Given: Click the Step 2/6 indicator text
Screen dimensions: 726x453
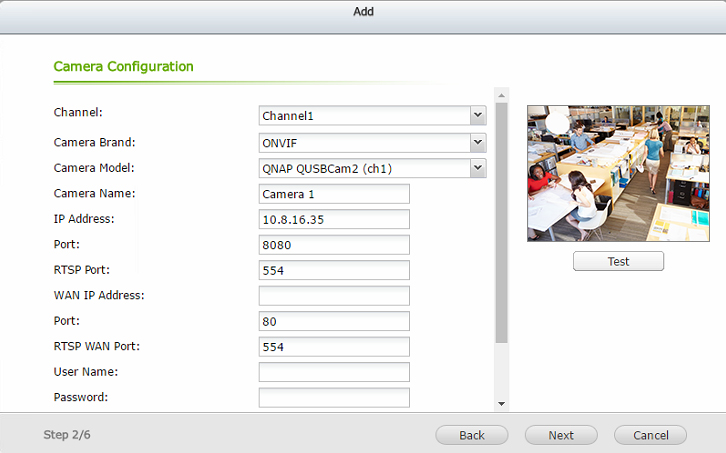Looking at the screenshot, I should (x=67, y=434).
